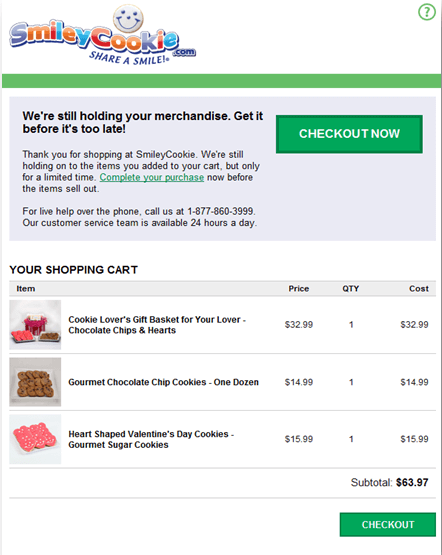
Task: Click Gourmet Chocolate Chip Cookies One Dozen title
Action: 163,382
